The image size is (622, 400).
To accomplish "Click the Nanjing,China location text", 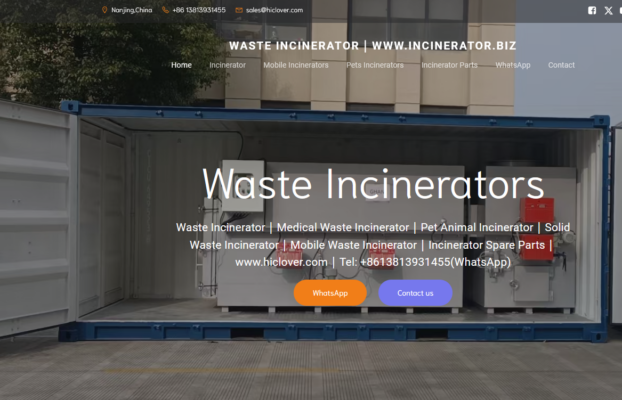I will pos(132,10).
